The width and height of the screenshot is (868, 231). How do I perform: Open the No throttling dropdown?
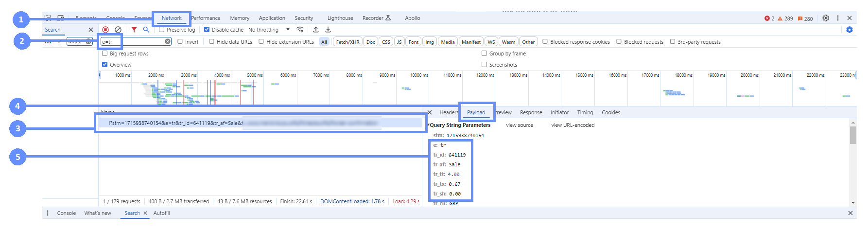click(x=269, y=30)
